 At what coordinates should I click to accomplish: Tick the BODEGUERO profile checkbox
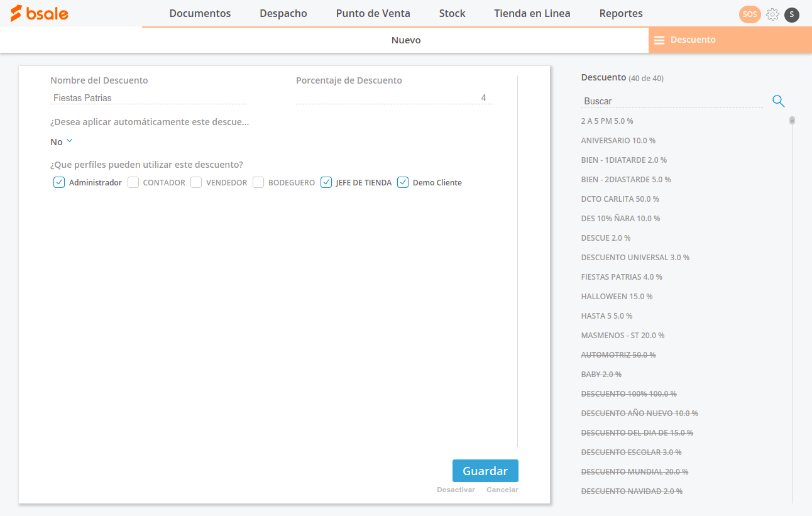[x=258, y=182]
